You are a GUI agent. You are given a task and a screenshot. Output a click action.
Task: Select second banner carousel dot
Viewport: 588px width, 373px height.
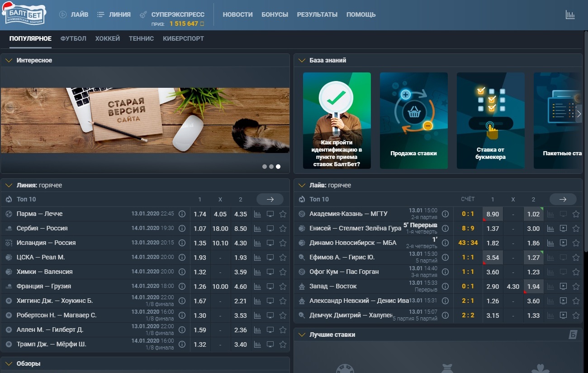pos(271,167)
